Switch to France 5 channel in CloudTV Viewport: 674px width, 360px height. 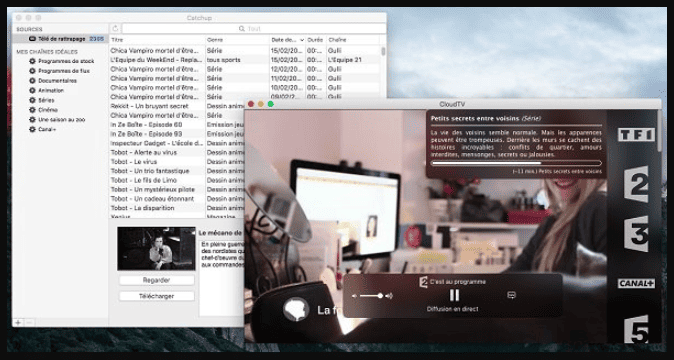pos(636,329)
